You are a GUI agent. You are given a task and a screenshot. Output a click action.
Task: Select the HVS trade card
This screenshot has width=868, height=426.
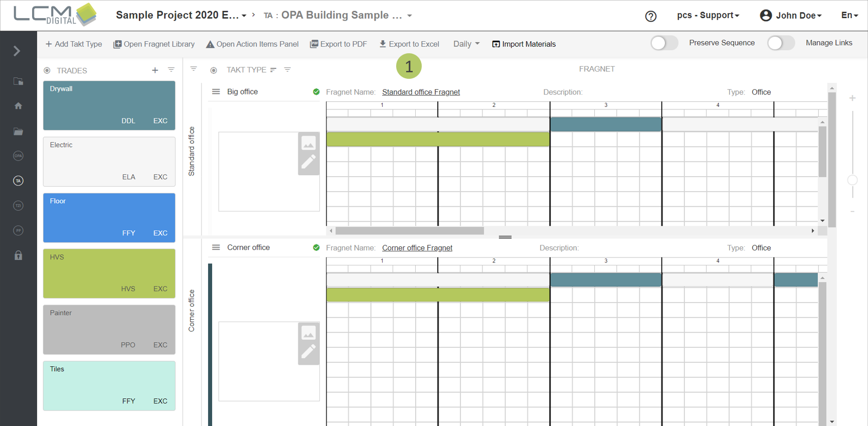(109, 273)
